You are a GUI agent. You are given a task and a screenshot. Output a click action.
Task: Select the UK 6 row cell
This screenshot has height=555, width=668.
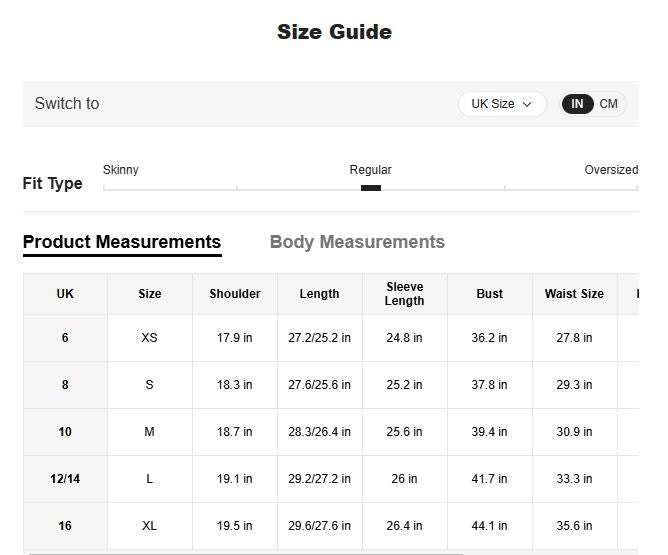[65, 338]
